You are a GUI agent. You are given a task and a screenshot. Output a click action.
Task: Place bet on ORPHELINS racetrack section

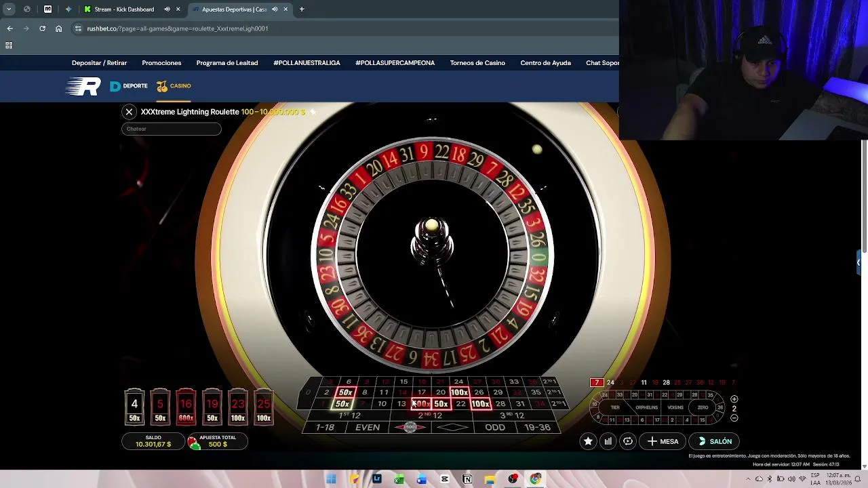[646, 407]
